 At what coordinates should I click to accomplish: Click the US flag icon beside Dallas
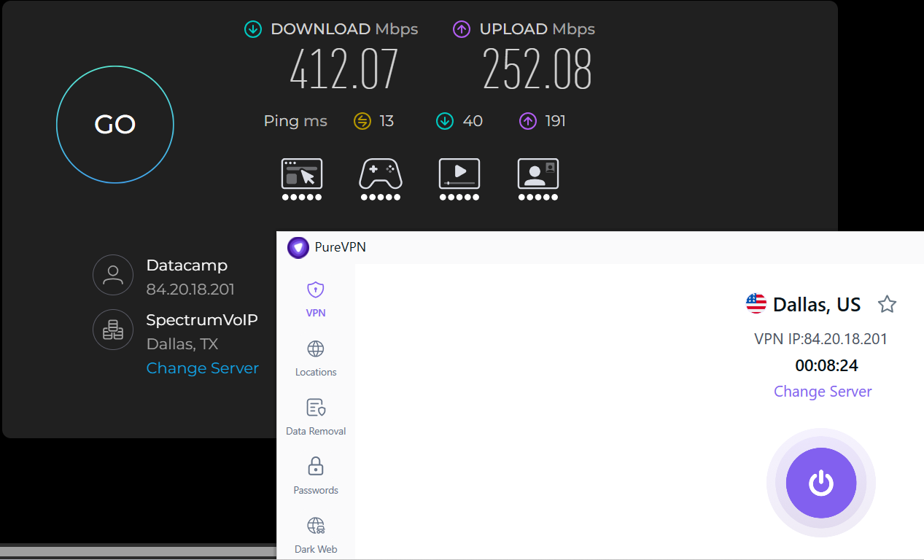tap(756, 303)
